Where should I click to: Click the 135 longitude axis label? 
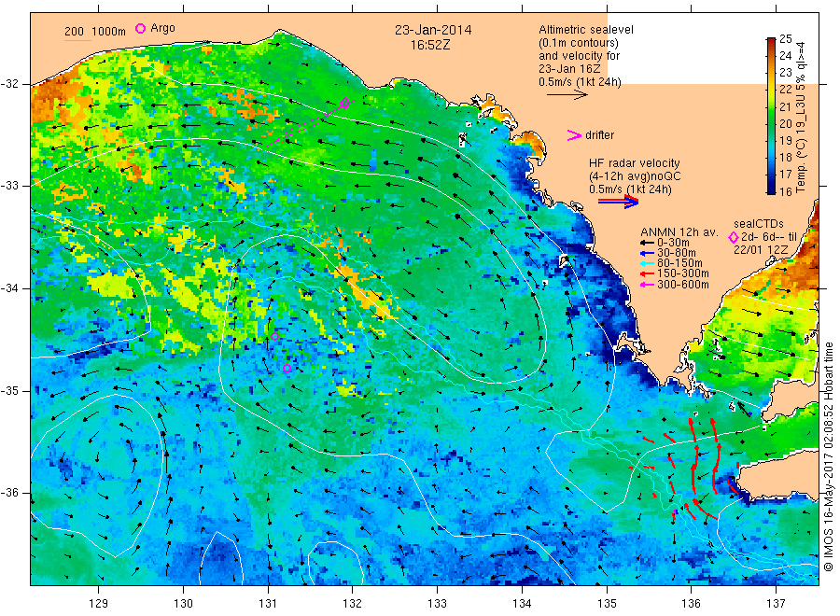tap(607, 603)
